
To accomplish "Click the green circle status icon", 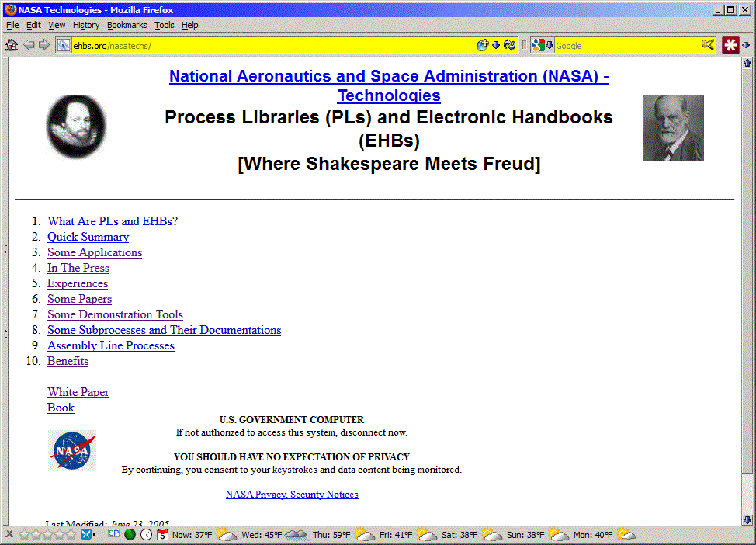I will (130, 534).
